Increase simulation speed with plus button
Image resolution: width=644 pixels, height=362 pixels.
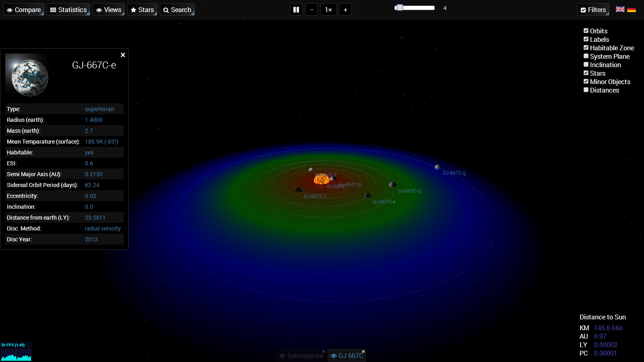345,10
